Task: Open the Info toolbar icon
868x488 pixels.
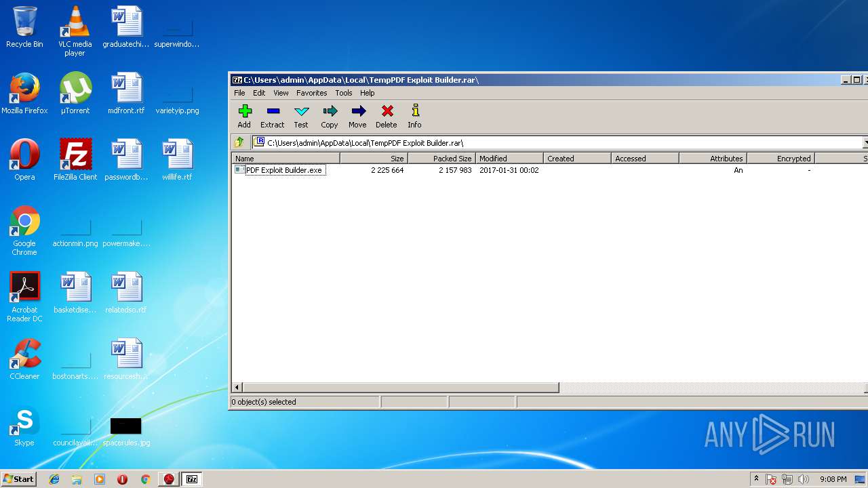Action: (x=414, y=116)
